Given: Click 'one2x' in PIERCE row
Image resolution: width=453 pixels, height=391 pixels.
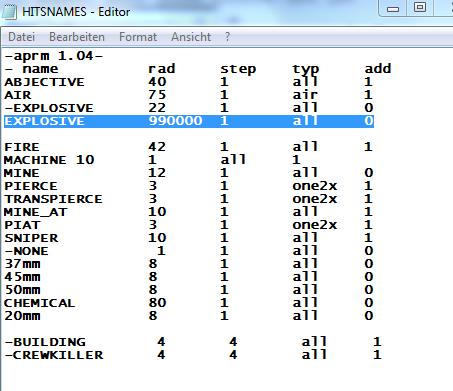Looking at the screenshot, I should point(315,186).
